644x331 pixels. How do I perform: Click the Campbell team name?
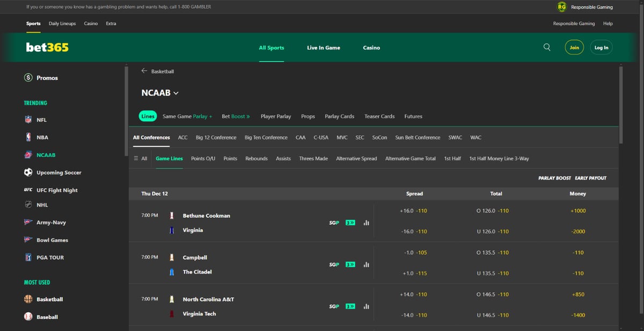[x=195, y=258]
